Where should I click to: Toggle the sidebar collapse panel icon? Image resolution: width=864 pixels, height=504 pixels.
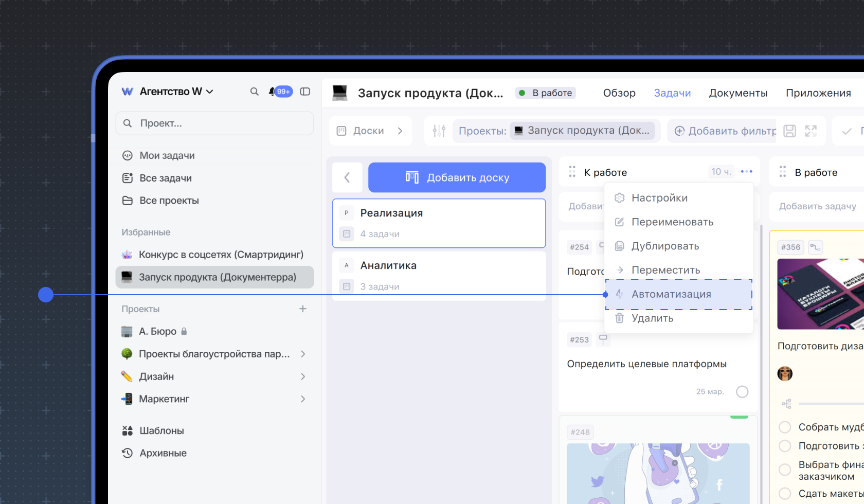305,92
